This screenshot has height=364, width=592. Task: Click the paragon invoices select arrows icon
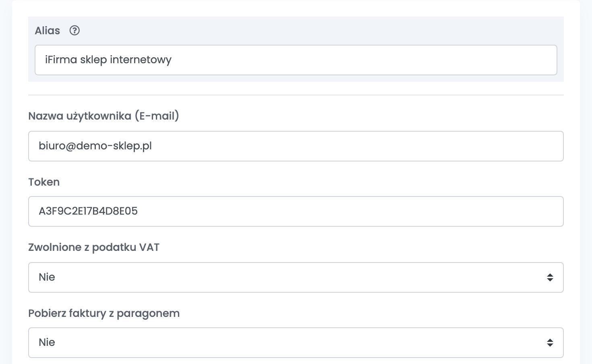coord(550,343)
